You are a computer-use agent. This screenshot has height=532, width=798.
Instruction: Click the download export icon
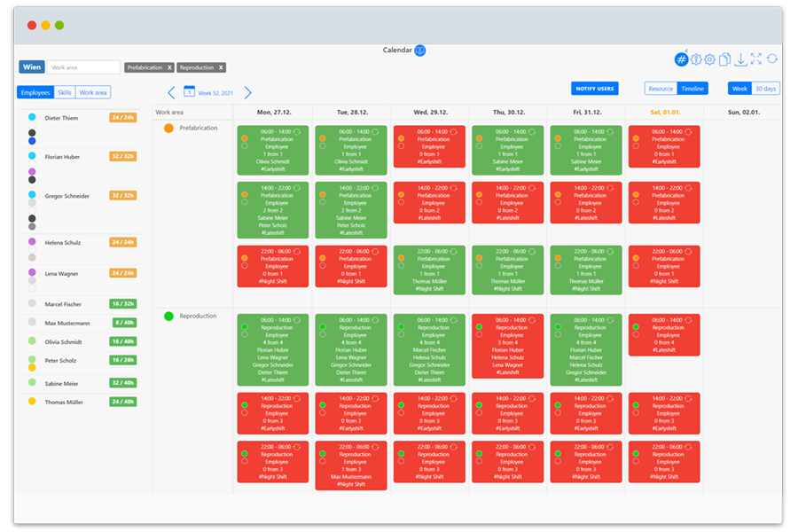(x=740, y=59)
